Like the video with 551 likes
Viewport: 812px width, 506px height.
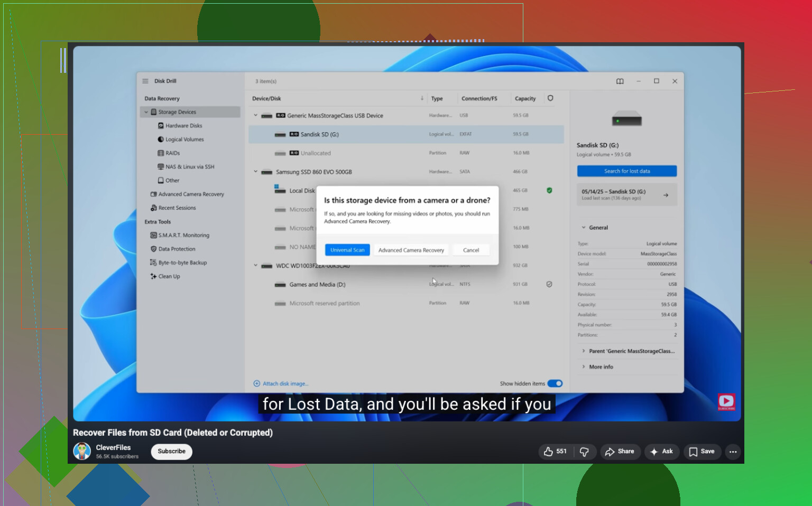pyautogui.click(x=556, y=452)
